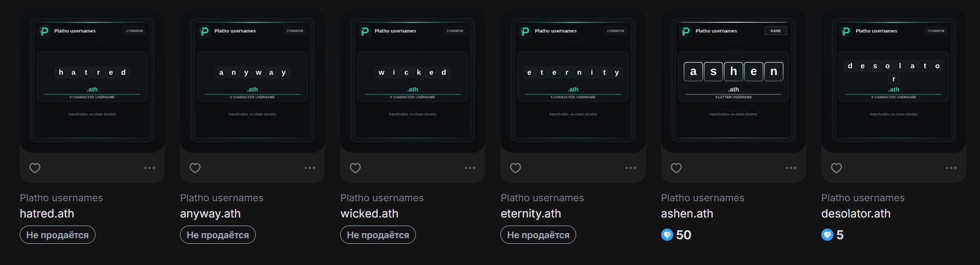This screenshot has width=980, height=265.
Task: Like the hatred.ath card with the heart icon
Action: click(35, 168)
